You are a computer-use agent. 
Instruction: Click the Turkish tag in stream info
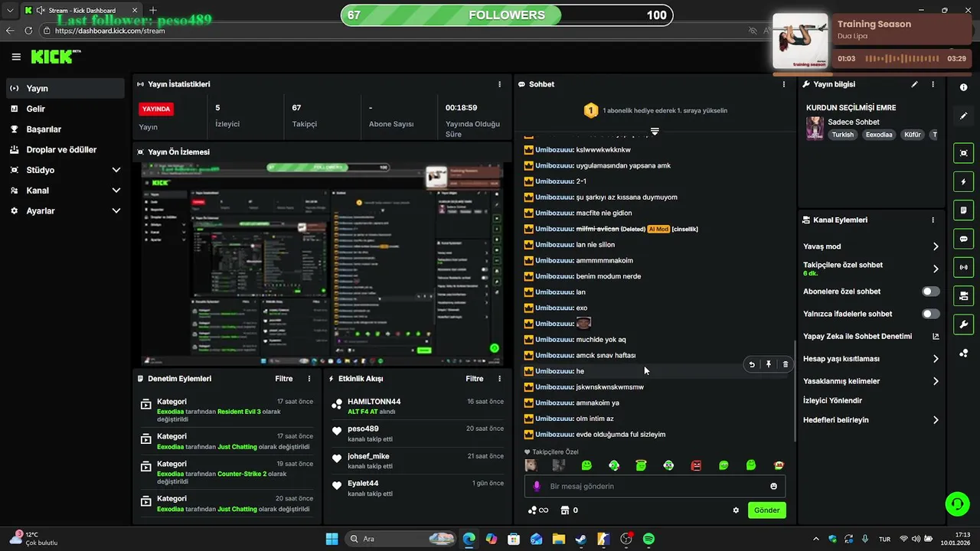[843, 135]
